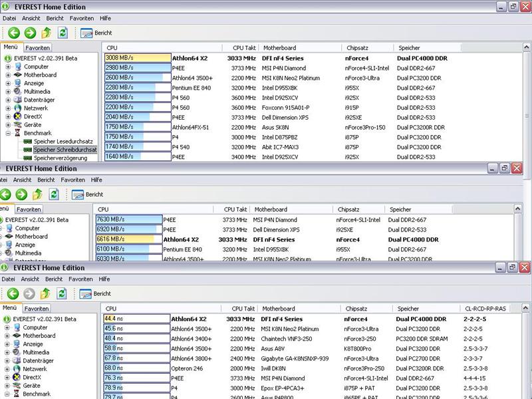Click the 3008 MB/s result bar
The width and height of the screenshot is (532, 399).
coord(138,58)
